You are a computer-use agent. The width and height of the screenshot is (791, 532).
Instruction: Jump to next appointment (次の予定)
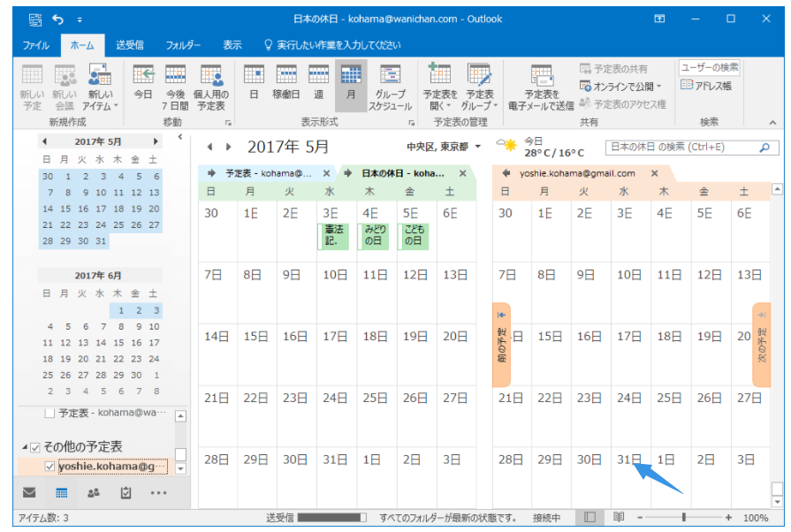tap(761, 345)
